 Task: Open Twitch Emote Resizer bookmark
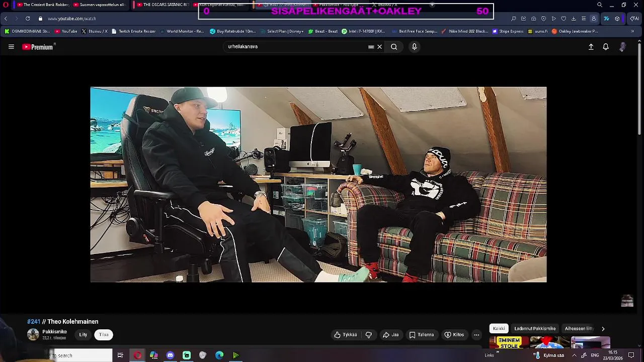134,31
